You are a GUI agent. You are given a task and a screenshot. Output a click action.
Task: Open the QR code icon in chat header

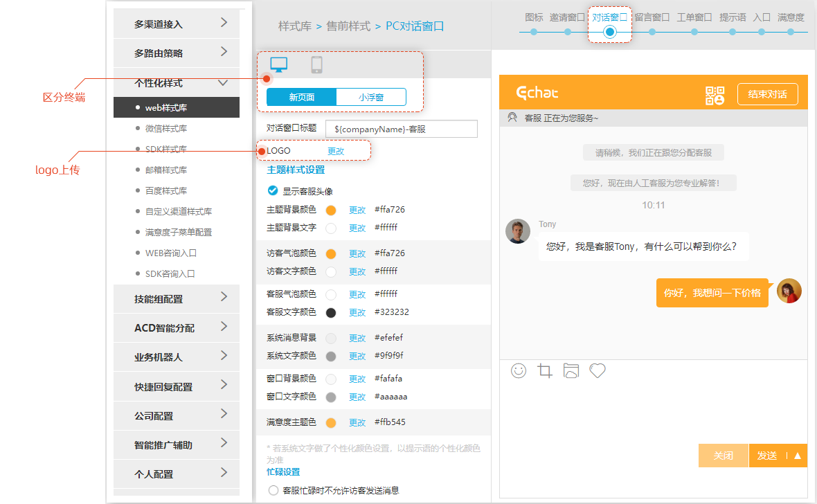pos(715,95)
